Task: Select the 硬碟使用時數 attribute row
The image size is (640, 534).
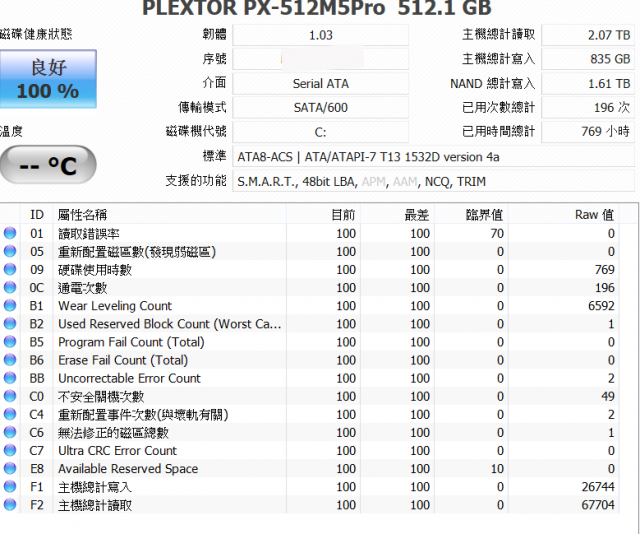Action: 309,269
